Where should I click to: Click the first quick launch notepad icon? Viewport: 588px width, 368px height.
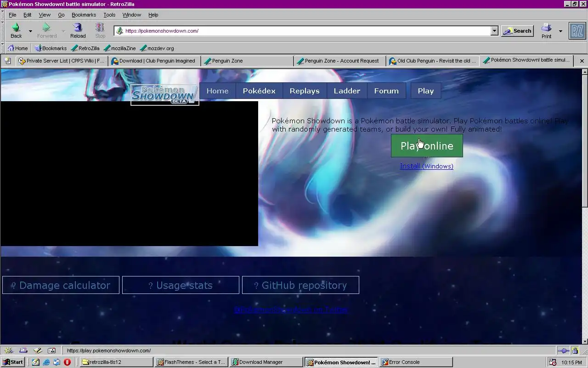click(36, 362)
